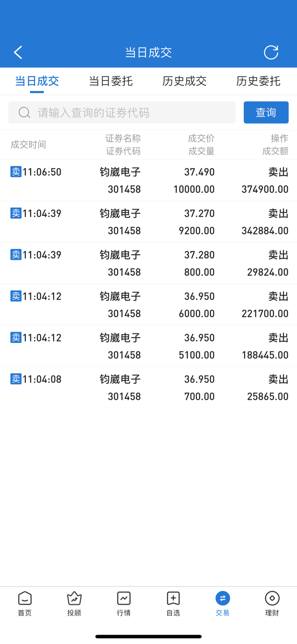
Task: Tap the back arrow icon
Action: tap(18, 52)
